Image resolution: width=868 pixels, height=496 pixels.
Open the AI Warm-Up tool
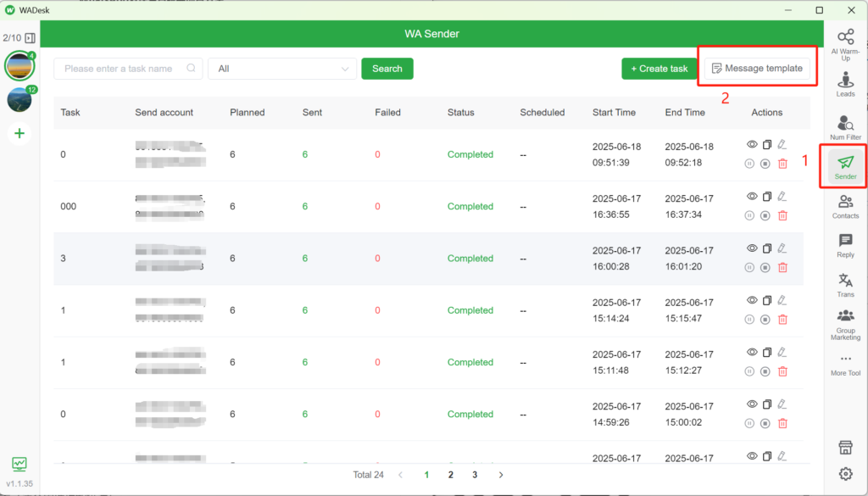pos(845,44)
